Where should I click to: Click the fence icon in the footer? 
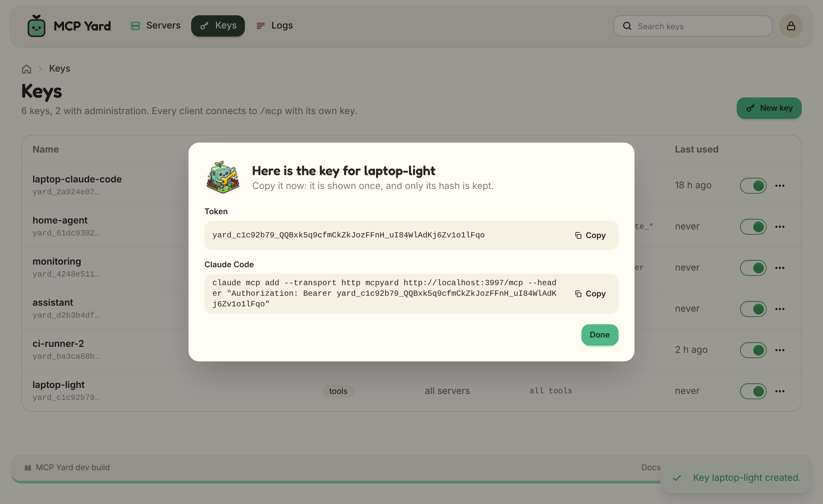pos(28,468)
